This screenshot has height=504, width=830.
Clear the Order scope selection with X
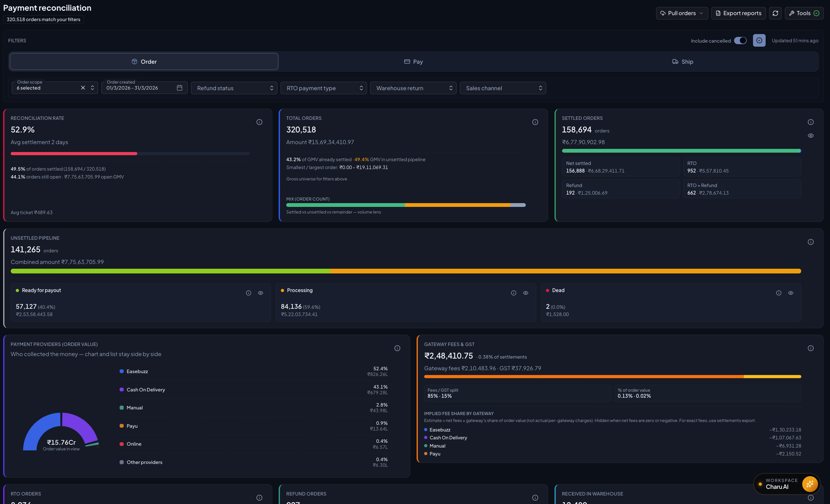click(83, 88)
